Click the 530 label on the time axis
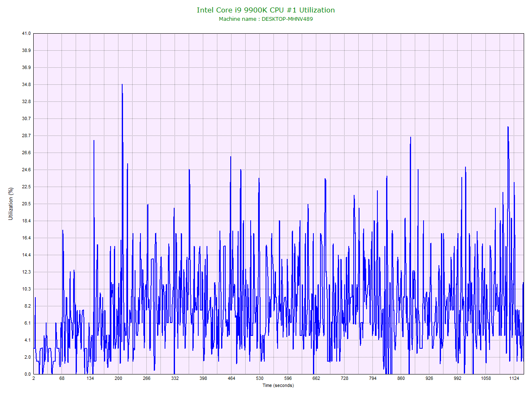The image size is (532, 399). (x=260, y=378)
